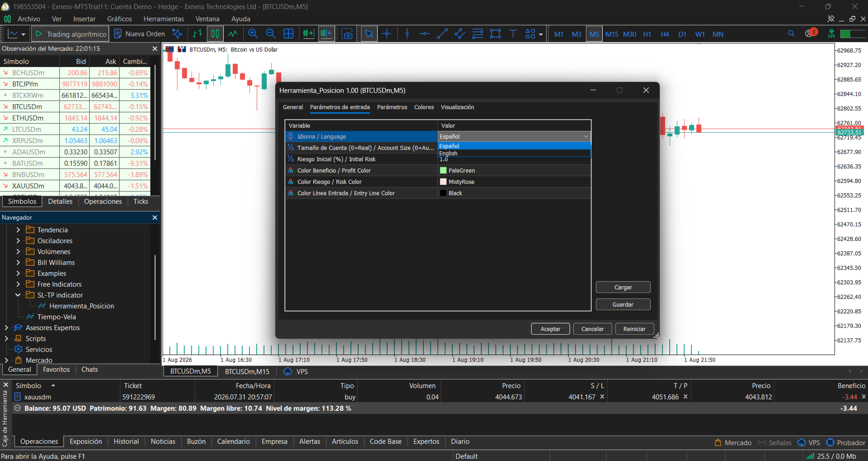Expand the Osciladores folder
The image size is (868, 461).
[x=18, y=241]
